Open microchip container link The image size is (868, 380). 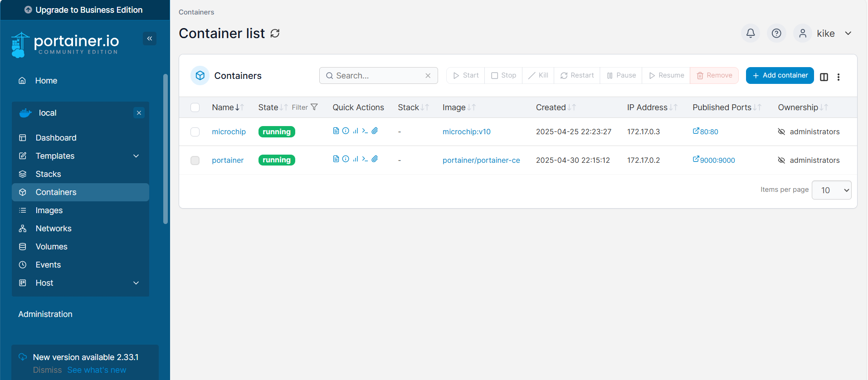tap(229, 132)
